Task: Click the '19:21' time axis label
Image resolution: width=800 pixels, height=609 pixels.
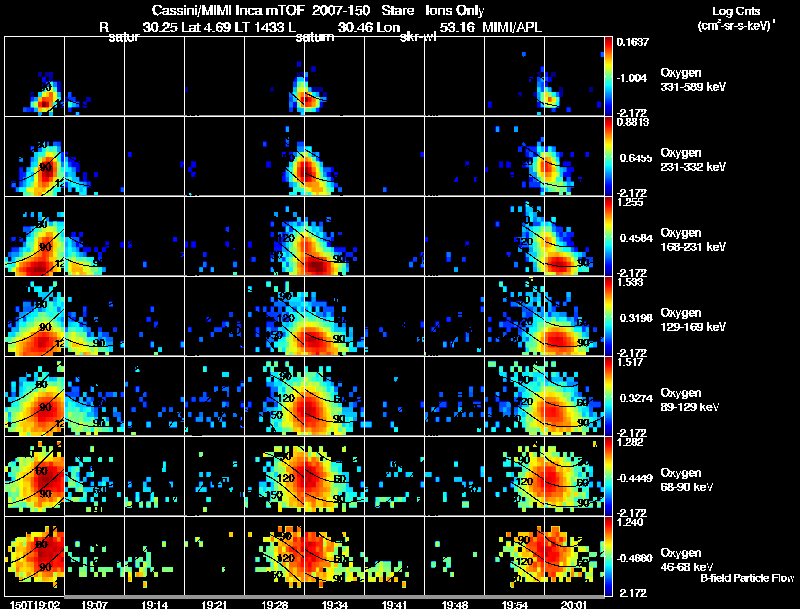Action: 214,604
